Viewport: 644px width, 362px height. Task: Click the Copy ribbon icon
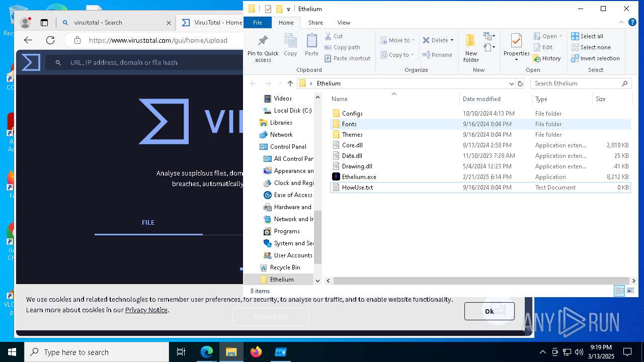pyautogui.click(x=290, y=45)
